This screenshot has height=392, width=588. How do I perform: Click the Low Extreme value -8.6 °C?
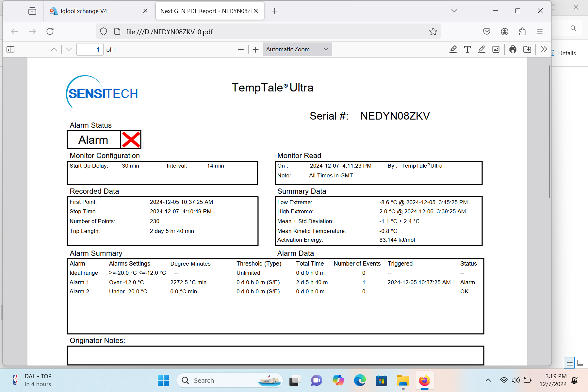[388, 202]
